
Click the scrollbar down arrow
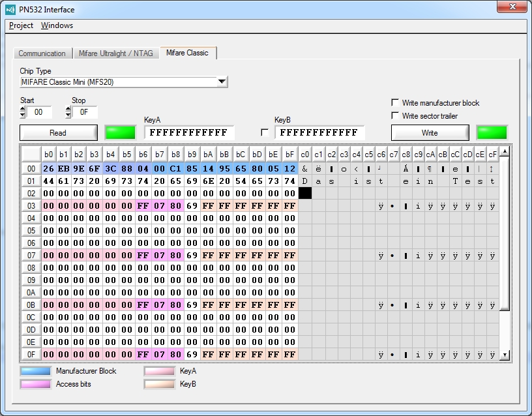pyautogui.click(x=505, y=355)
